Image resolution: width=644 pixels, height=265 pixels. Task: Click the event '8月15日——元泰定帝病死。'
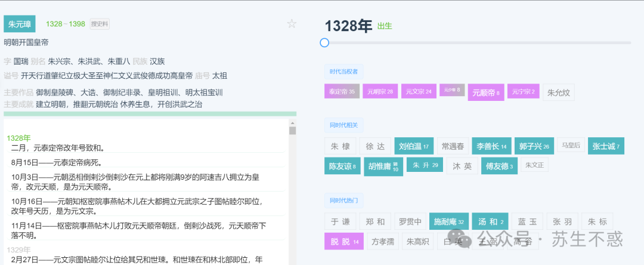click(x=56, y=162)
